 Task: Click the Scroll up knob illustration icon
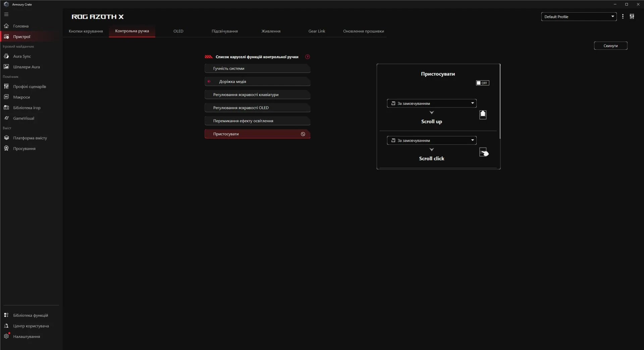(483, 115)
